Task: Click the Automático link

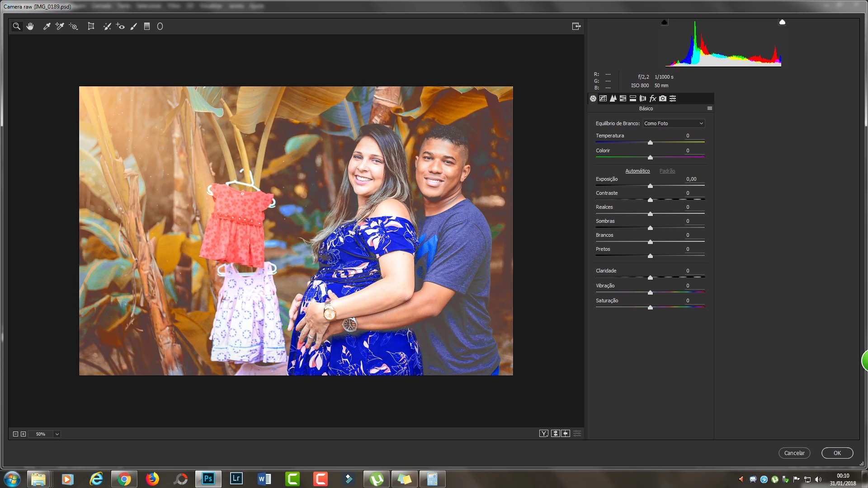Action: [x=637, y=171]
